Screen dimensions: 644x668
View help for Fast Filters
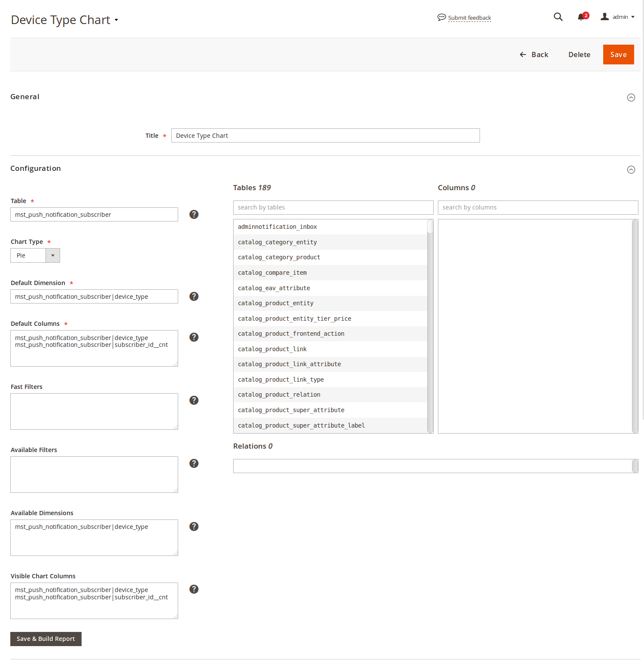coord(194,400)
